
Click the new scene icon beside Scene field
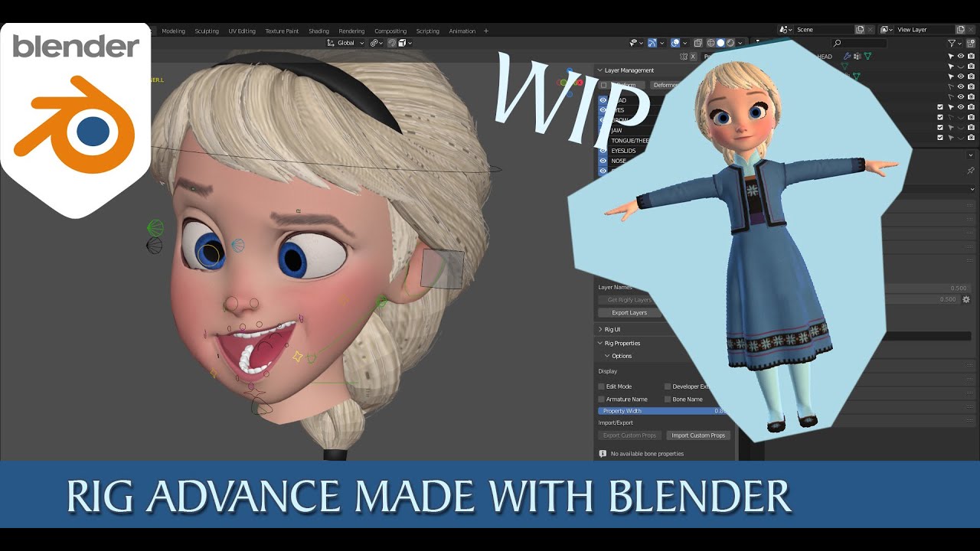(860, 29)
